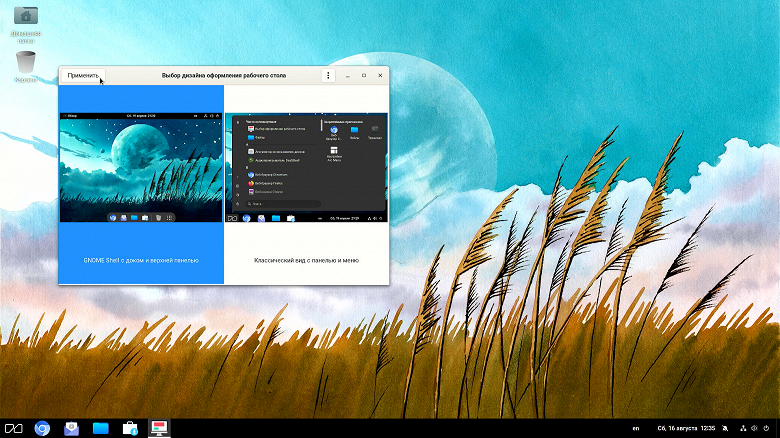Open the network connection tray icon
The image size is (780, 438).
743,428
